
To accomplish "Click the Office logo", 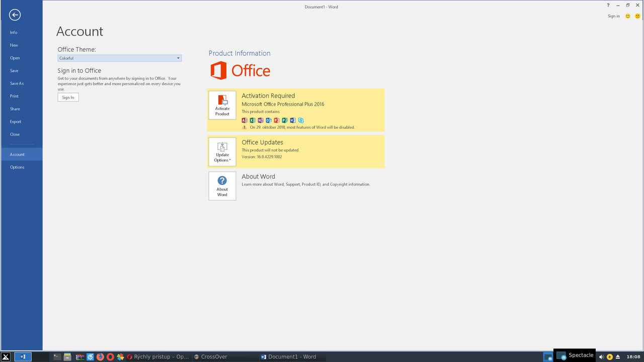I will tap(240, 71).
